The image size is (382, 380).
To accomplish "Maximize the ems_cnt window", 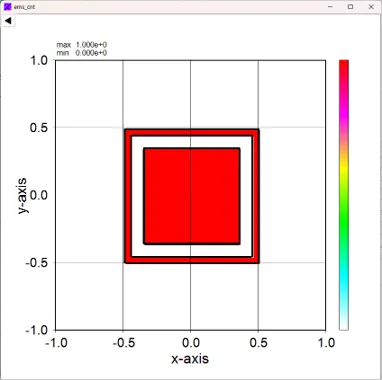I will pos(350,6).
